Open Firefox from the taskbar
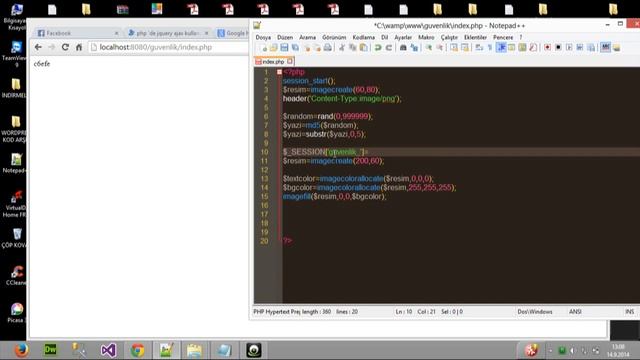Viewport: 640px width, 360px height. point(21,350)
